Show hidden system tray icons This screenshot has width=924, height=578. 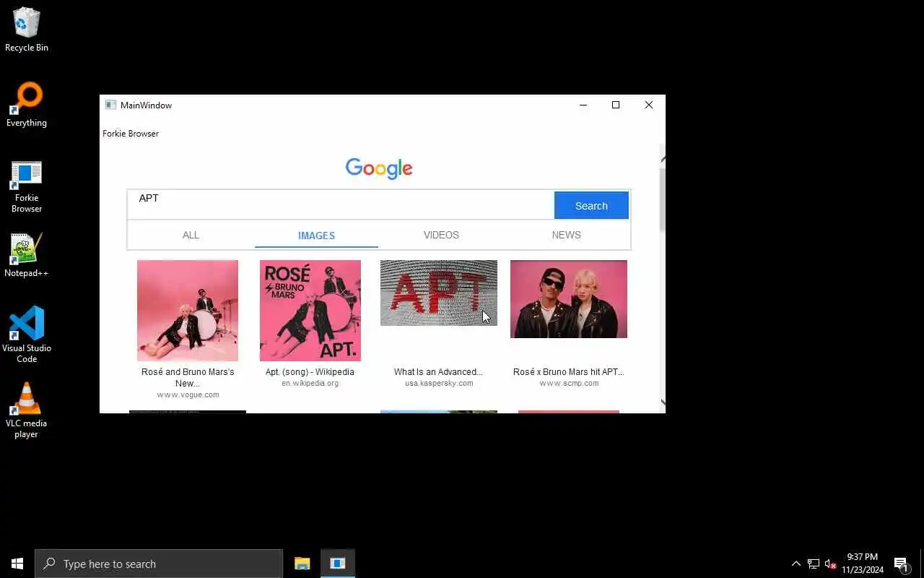pos(796,564)
